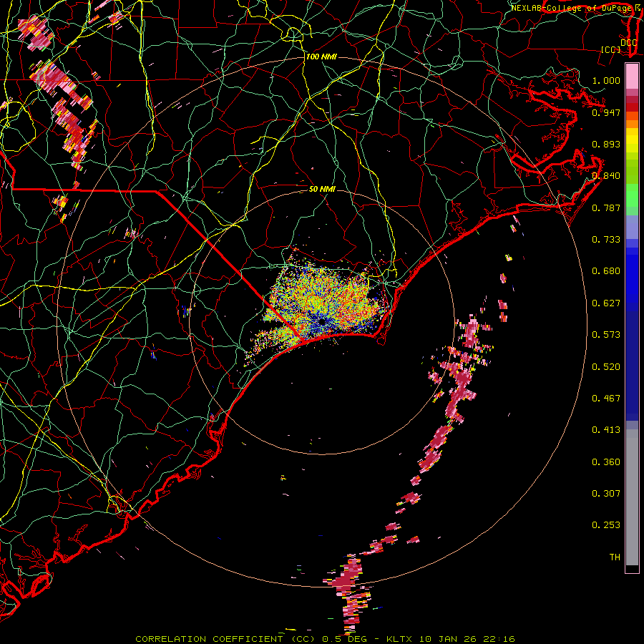Click the yellow segment of the color bar
Image resolution: width=644 pixels, height=644 pixels.
[x=632, y=140]
